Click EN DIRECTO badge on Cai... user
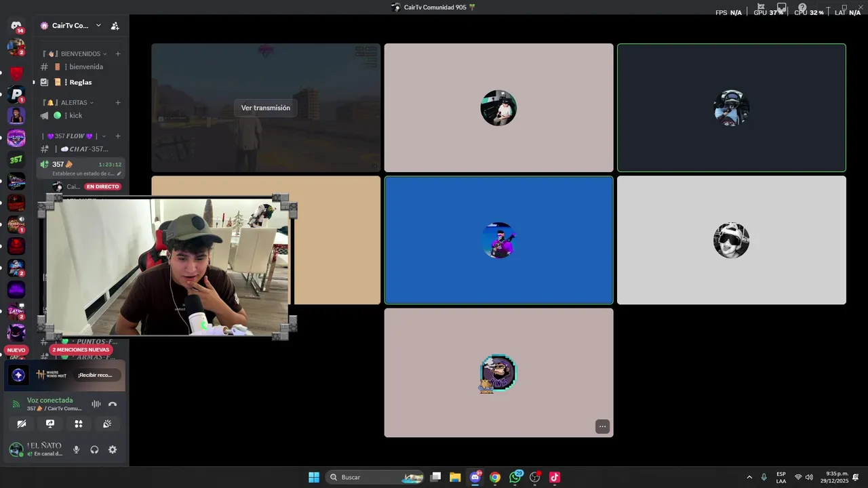Viewport: 868px width, 488px height. click(102, 186)
